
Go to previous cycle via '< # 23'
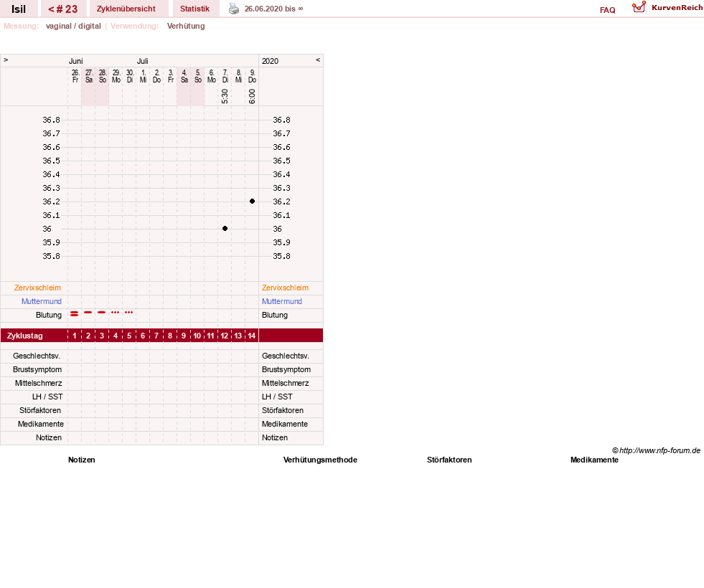click(63, 9)
